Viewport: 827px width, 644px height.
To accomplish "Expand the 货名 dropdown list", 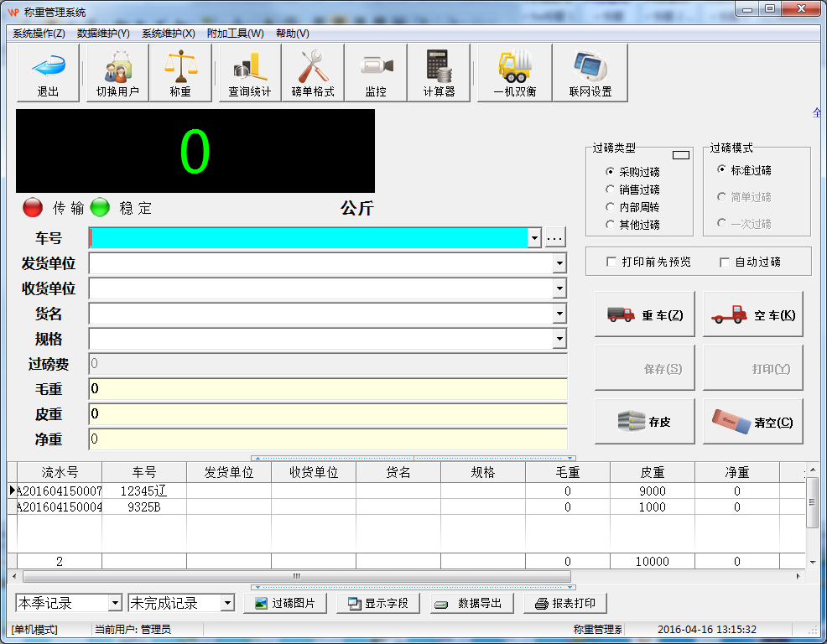I will tap(559, 314).
